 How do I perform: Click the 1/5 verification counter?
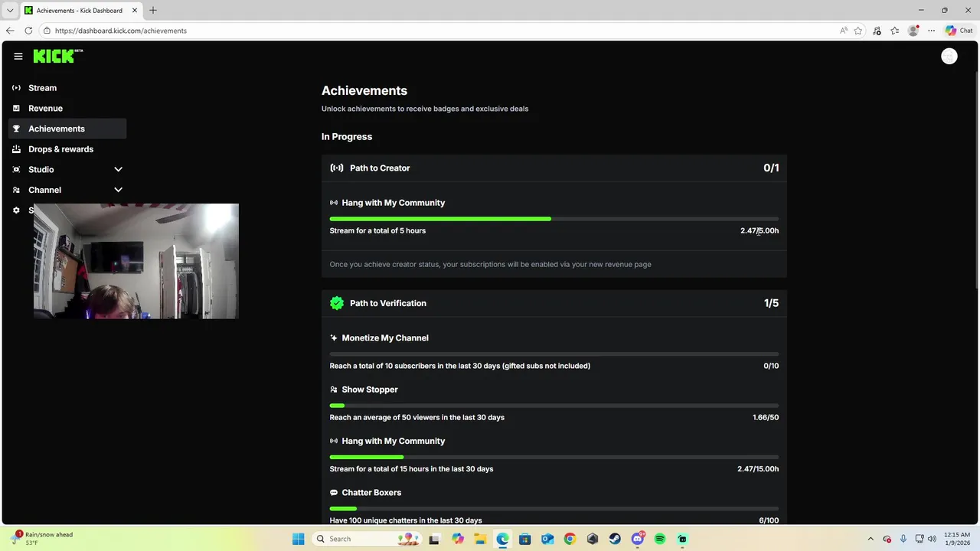(x=771, y=303)
